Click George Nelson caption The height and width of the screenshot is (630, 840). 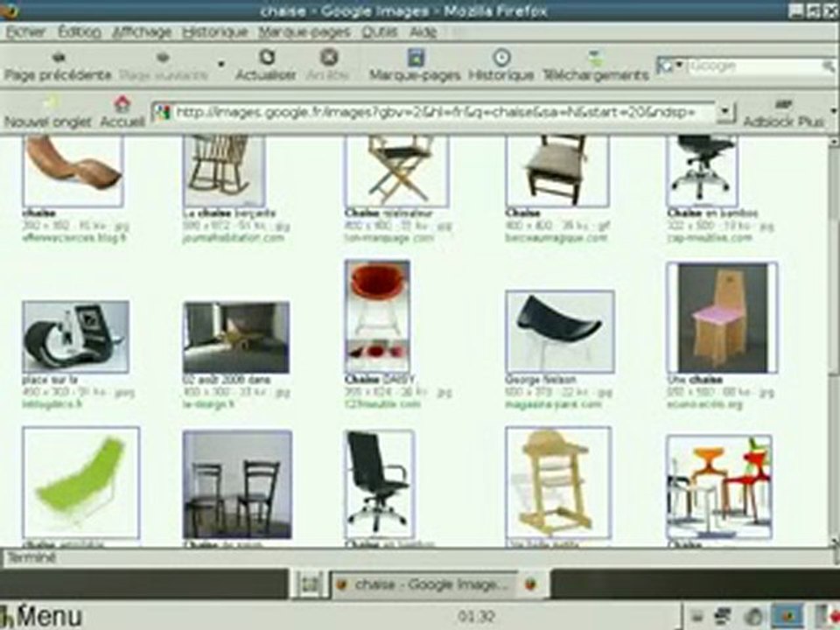[x=540, y=379]
